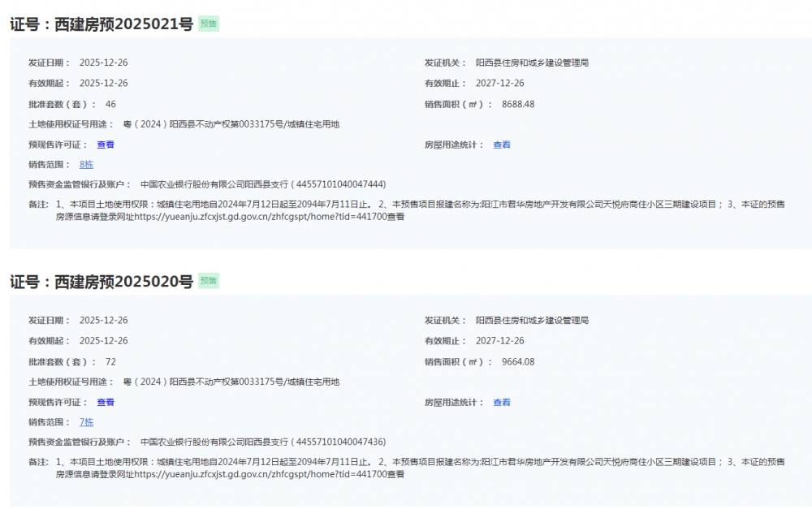Viewport: 812px width, 509px height.
Task: Click the 有效期止 date in certificate 2025020
Action: (499, 341)
